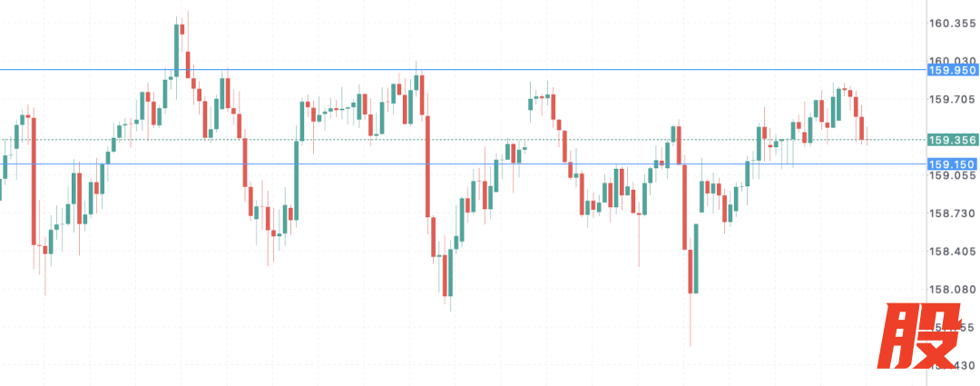Click the last red candle on the right
The image size is (980, 386).
pyautogui.click(x=863, y=128)
